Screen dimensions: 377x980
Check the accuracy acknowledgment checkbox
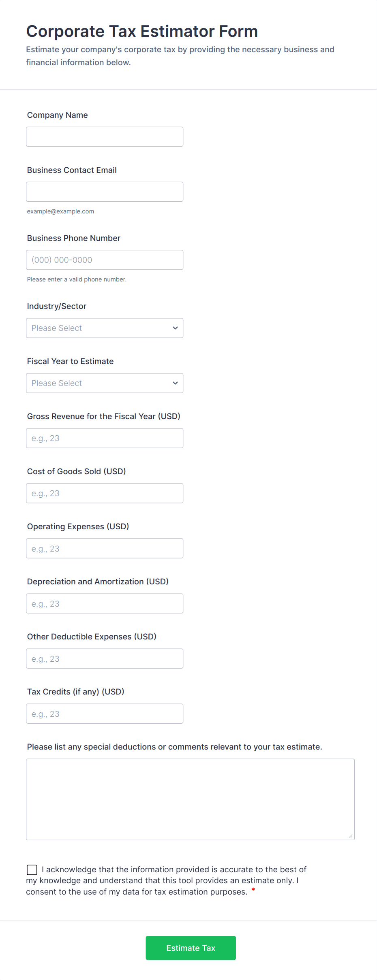(x=32, y=869)
